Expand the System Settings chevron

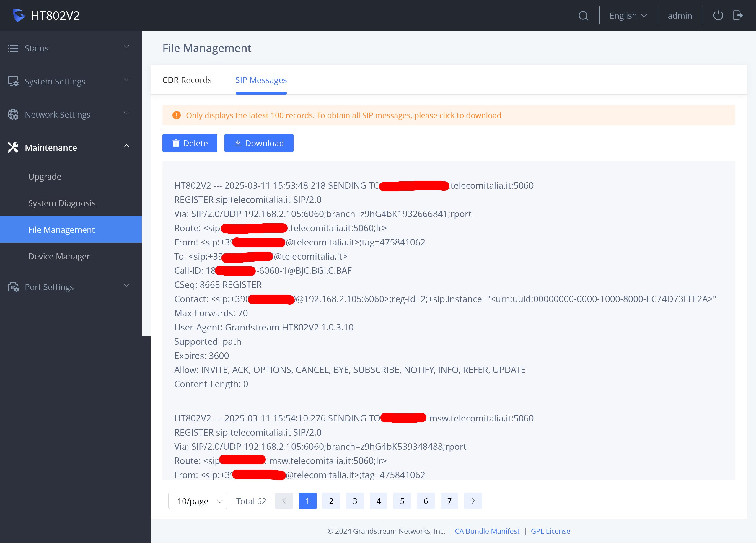pos(126,80)
